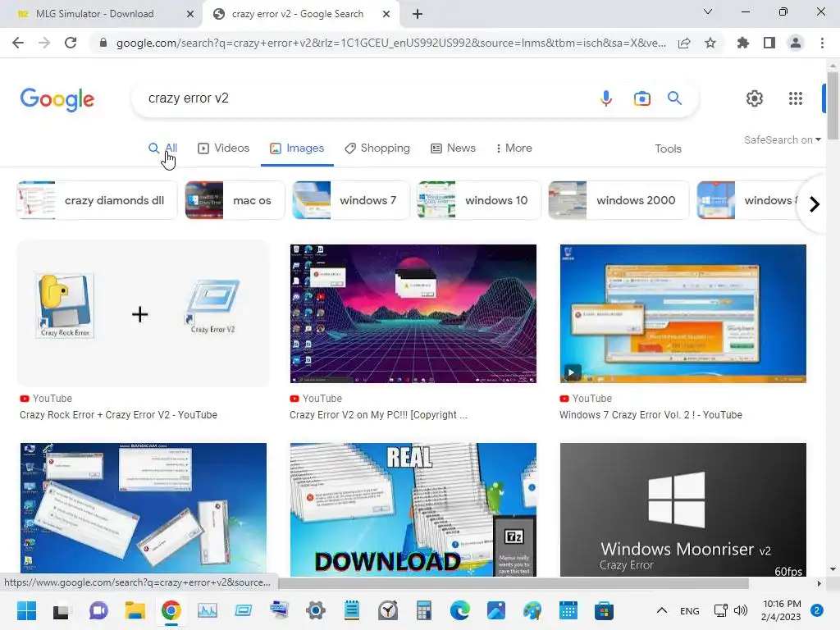Filter by crazy diamonds dll chip
This screenshot has height=630, width=840.
click(97, 200)
